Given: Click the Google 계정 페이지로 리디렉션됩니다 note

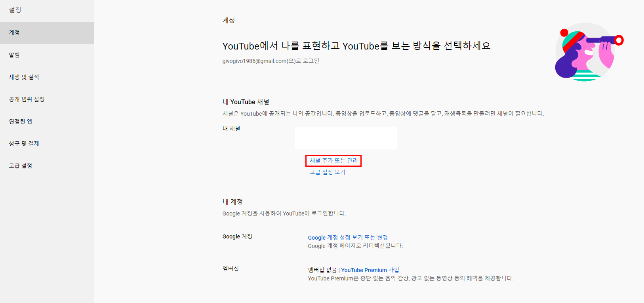Looking at the screenshot, I should coord(355,246).
